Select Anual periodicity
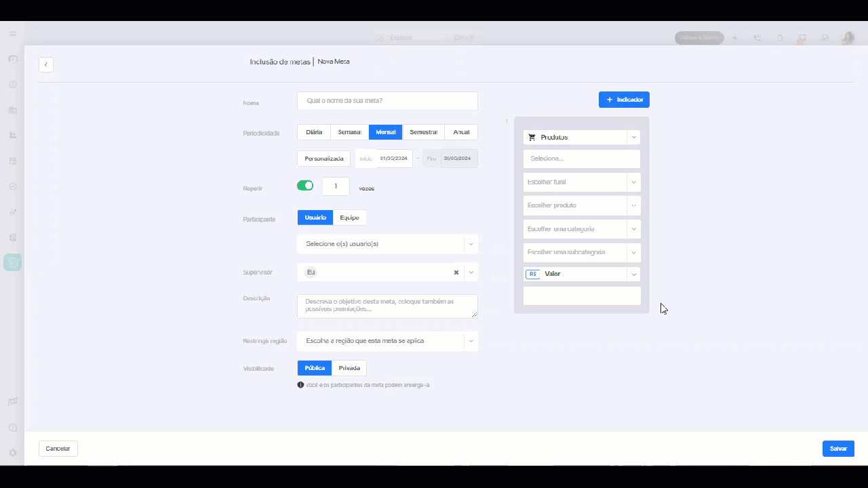The height and width of the screenshot is (488, 868). (x=461, y=132)
